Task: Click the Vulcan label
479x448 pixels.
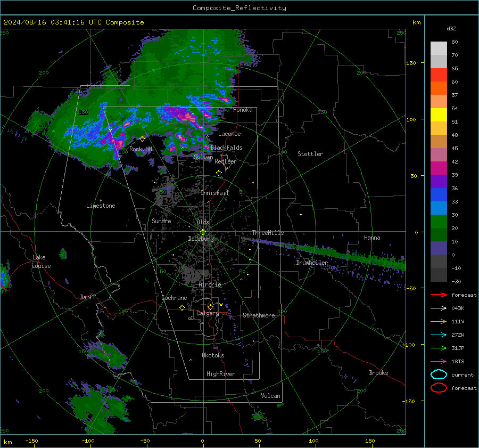Action: click(271, 396)
